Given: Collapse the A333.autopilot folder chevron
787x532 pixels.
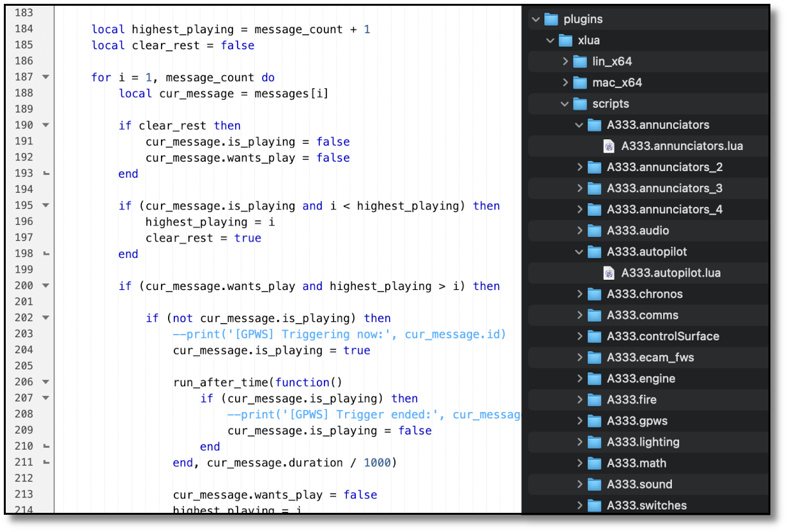Looking at the screenshot, I should coord(579,252).
